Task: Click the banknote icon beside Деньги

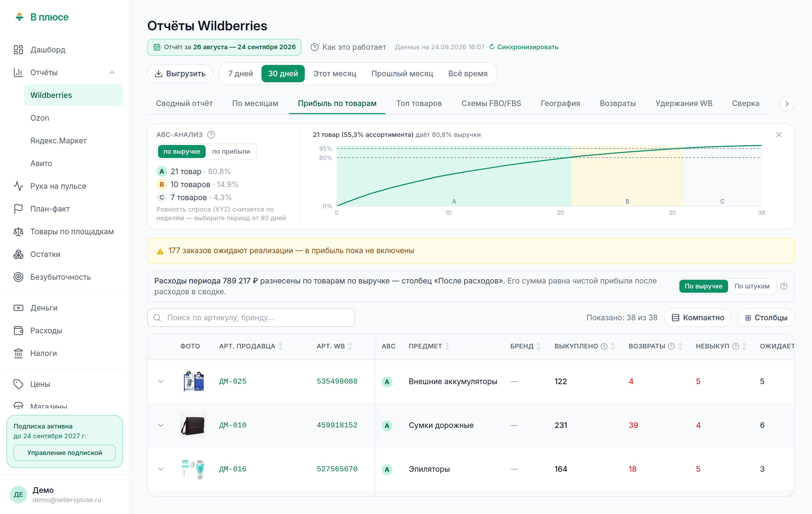Action: (18, 308)
